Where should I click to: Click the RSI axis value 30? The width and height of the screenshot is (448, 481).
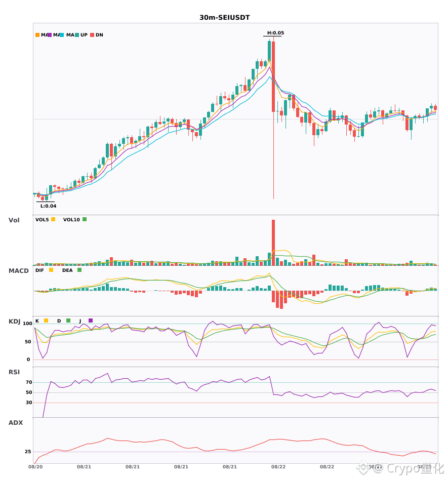click(29, 403)
